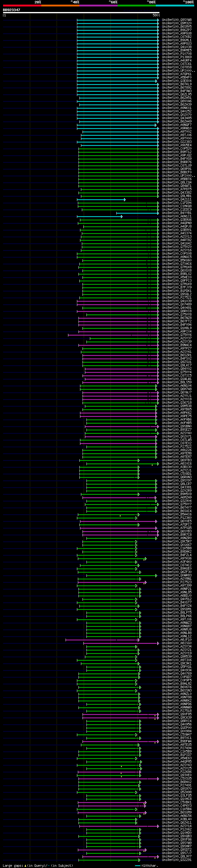Select the label UniRef100_A9PK62
The width and height of the screenshot is (197, 868).
[x=177, y=413]
